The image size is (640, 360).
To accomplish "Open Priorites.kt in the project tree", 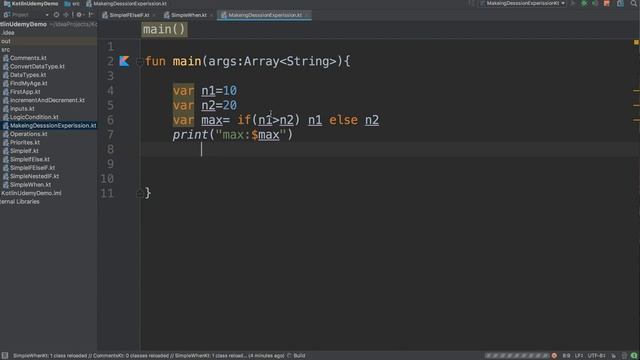I will (x=25, y=142).
